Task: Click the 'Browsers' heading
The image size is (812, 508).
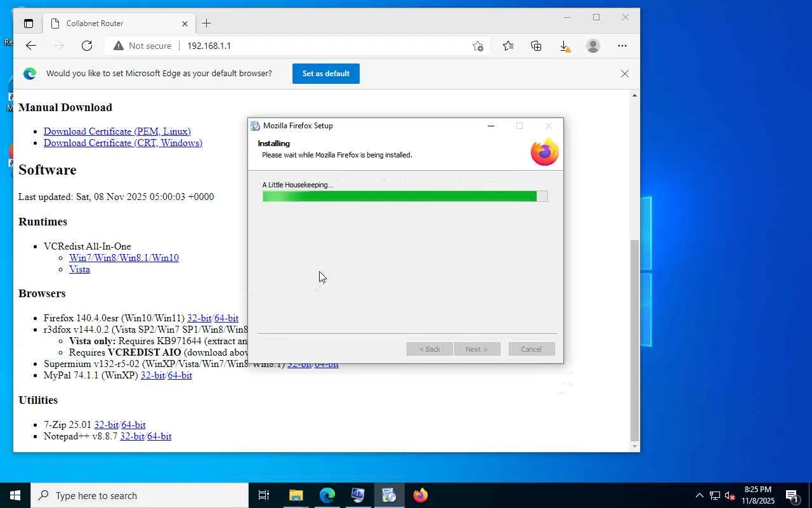Action: 42,293
